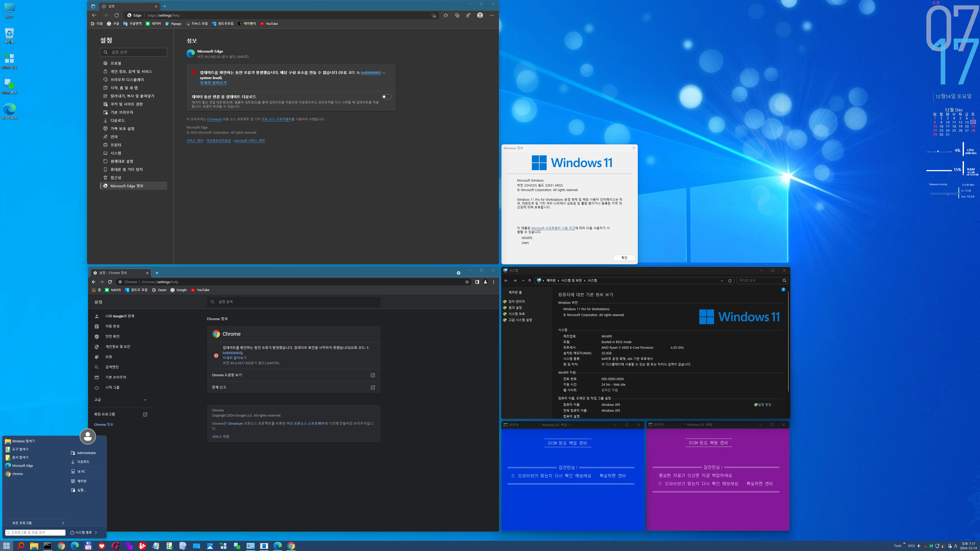Image resolution: width=980 pixels, height=551 pixels.
Task: Open a new tab in Edge
Action: (165, 6)
